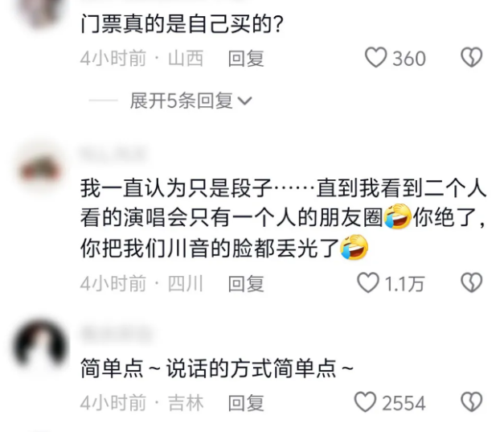This screenshot has height=432, width=504.
Task: Reply to the 山西 comment via 回复
Action: tap(246, 59)
